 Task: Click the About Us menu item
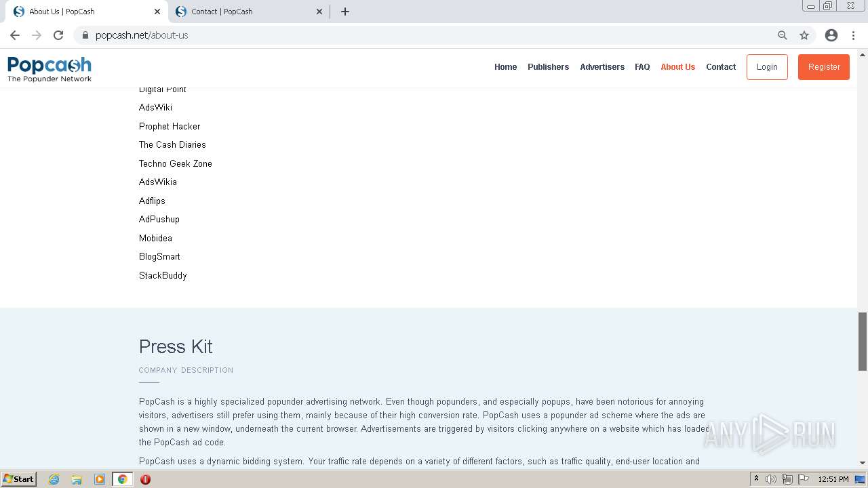click(677, 67)
